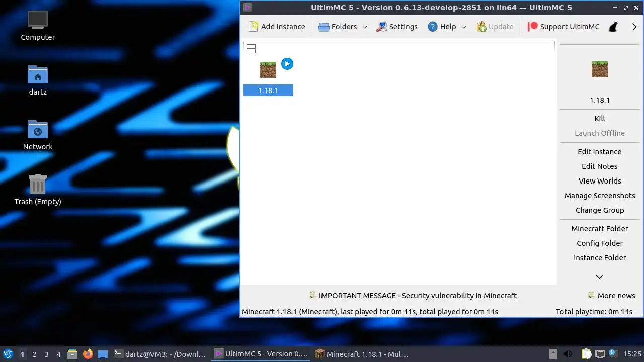Click the black cat icon in toolbar
This screenshot has width=644, height=362.
[x=613, y=27]
